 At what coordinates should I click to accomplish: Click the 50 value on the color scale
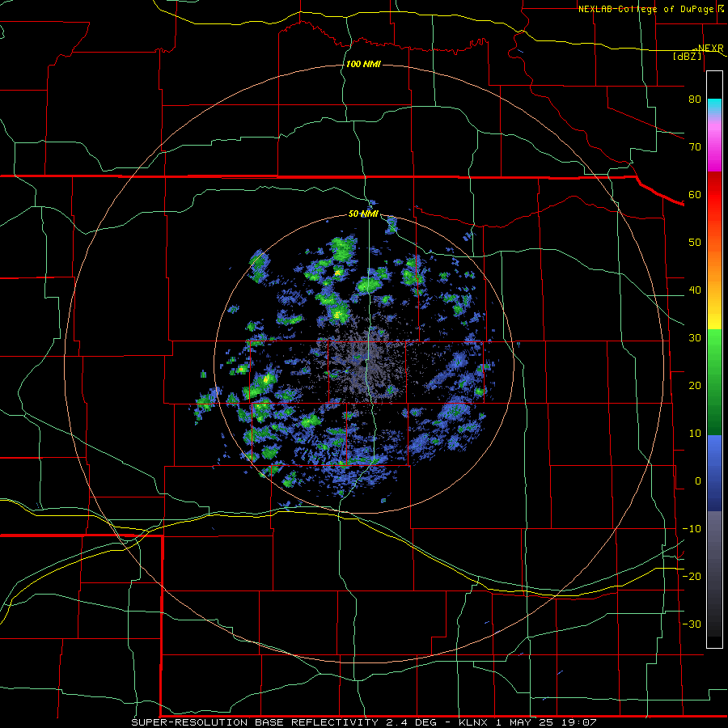pos(695,243)
